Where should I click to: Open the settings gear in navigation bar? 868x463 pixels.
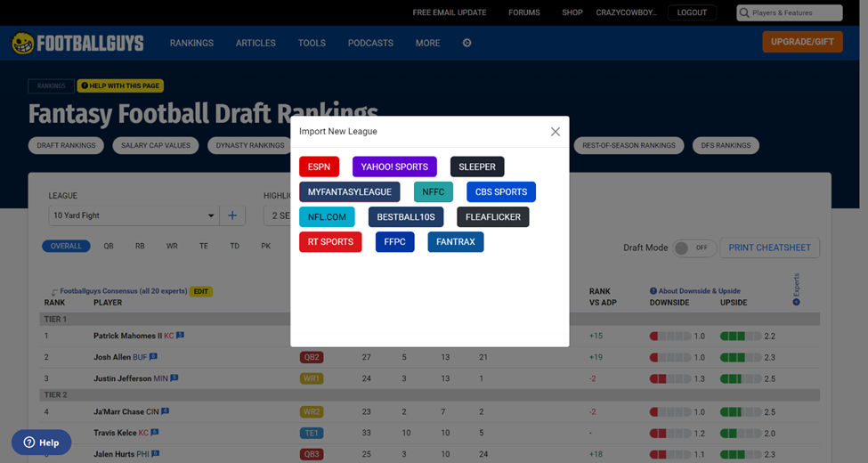[x=466, y=43]
